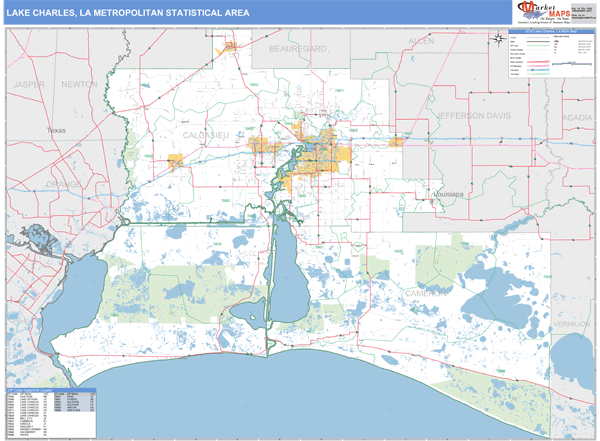Image resolution: width=600 pixels, height=441 pixels.
Task: Click the red State Highways swatch in legend
Action: tap(538, 62)
